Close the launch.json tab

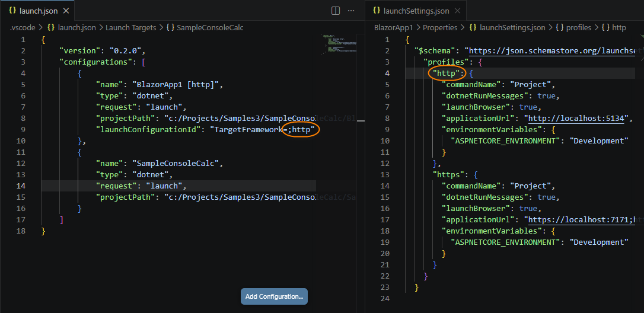click(65, 11)
